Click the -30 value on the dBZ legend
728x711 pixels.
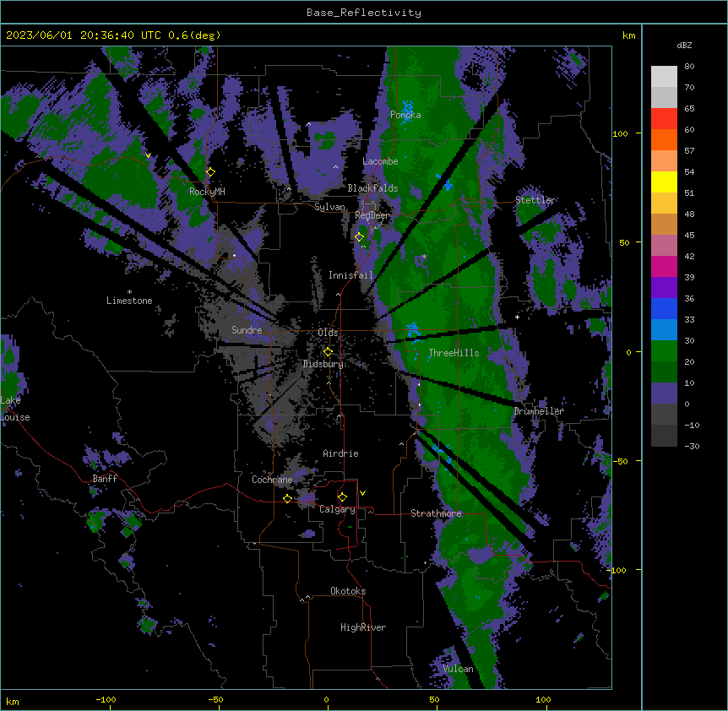[692, 446]
